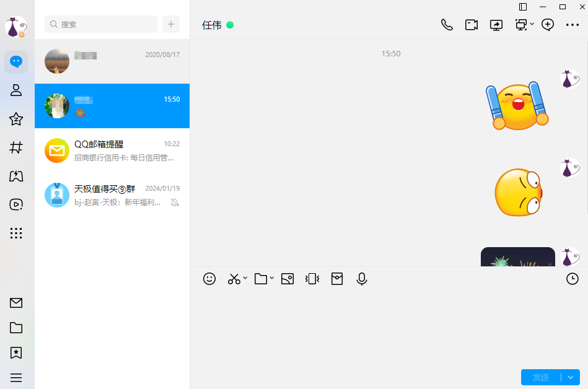Screen dimensions: 588x389
Task: Click the red packet icon
Action: point(336,279)
